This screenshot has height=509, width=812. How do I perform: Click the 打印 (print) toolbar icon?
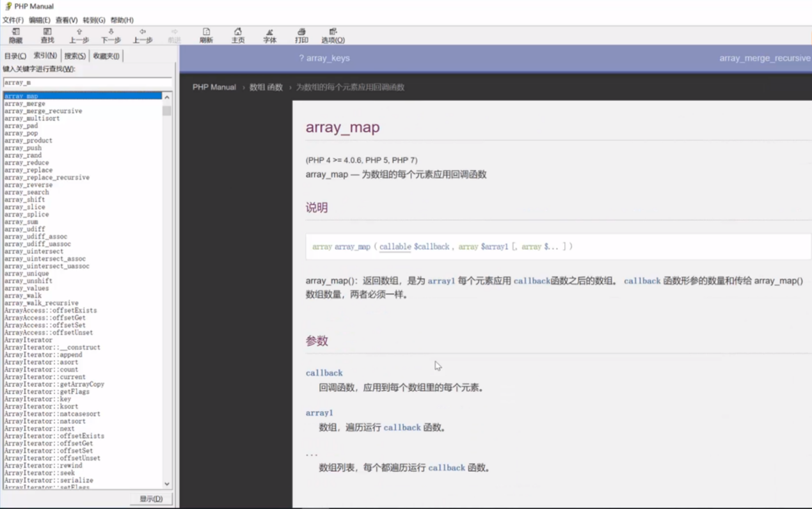tap(301, 35)
